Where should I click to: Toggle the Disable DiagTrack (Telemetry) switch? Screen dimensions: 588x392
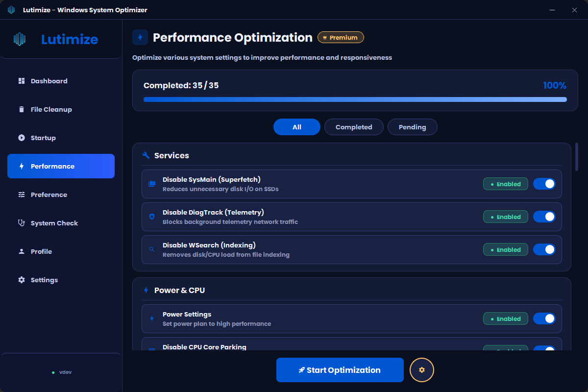coord(544,217)
